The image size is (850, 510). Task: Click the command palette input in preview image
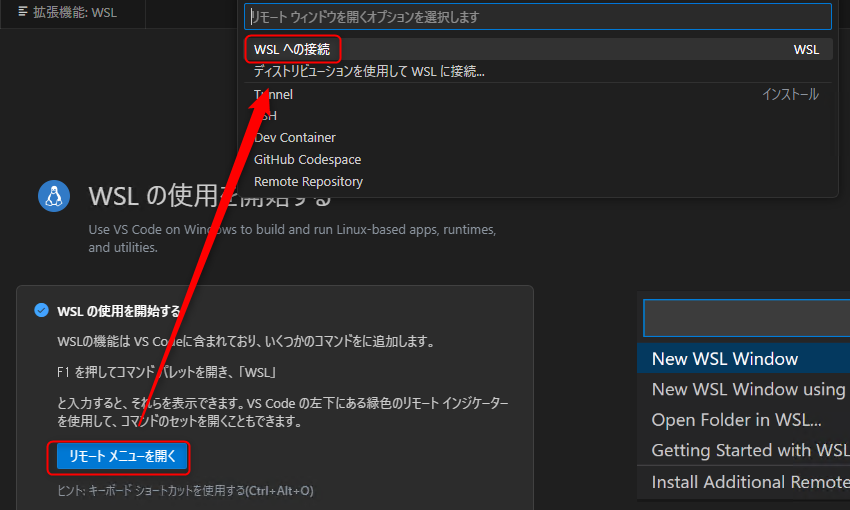(746, 318)
